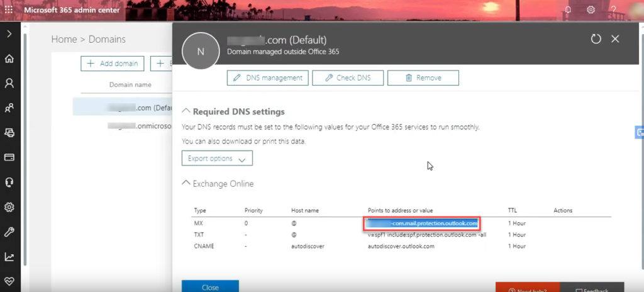Refresh the domain details panel
Image resolution: width=644 pixels, height=292 pixels.
(596, 39)
